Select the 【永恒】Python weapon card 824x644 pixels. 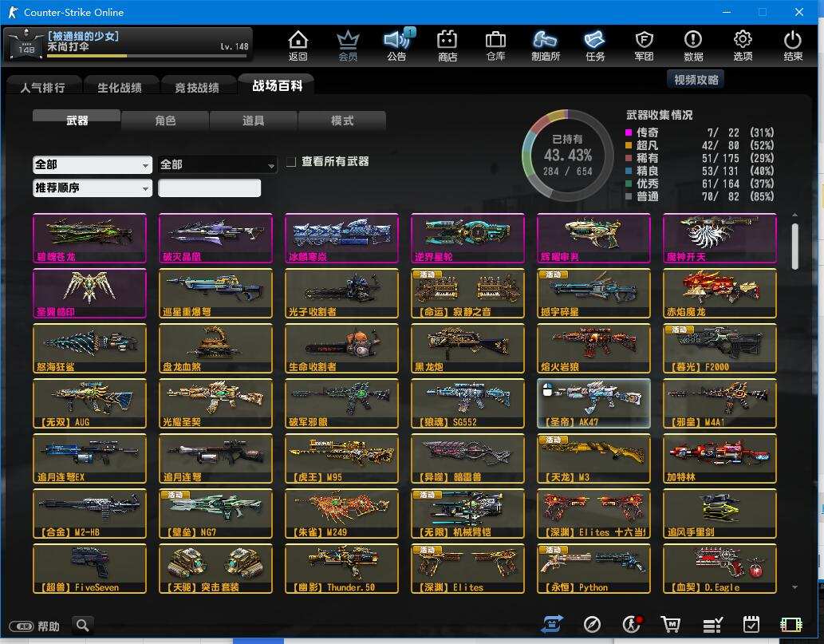pyautogui.click(x=593, y=569)
